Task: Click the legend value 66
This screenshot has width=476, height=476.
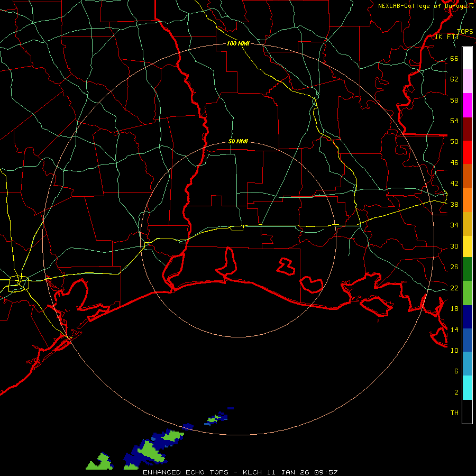Action: pyautogui.click(x=454, y=58)
